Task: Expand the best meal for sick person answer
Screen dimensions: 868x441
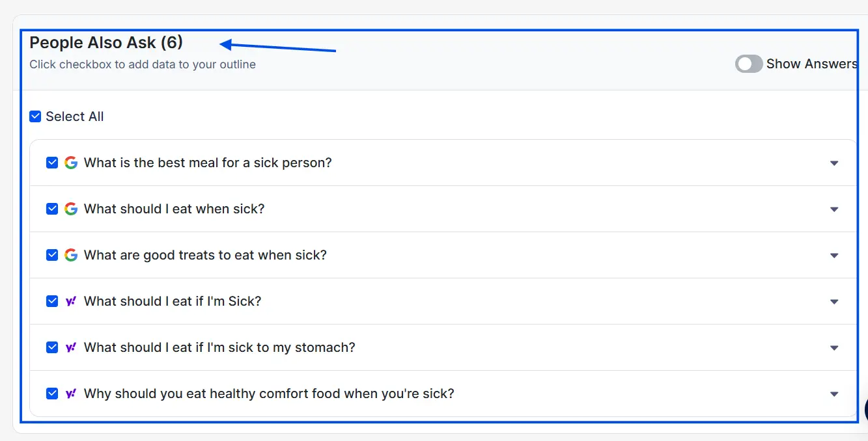Action: [x=834, y=163]
